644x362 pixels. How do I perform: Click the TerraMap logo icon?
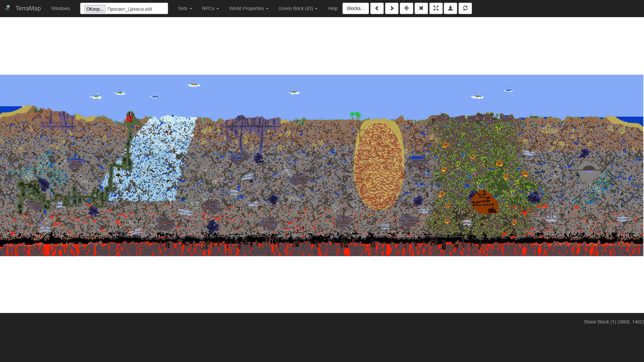click(x=8, y=8)
